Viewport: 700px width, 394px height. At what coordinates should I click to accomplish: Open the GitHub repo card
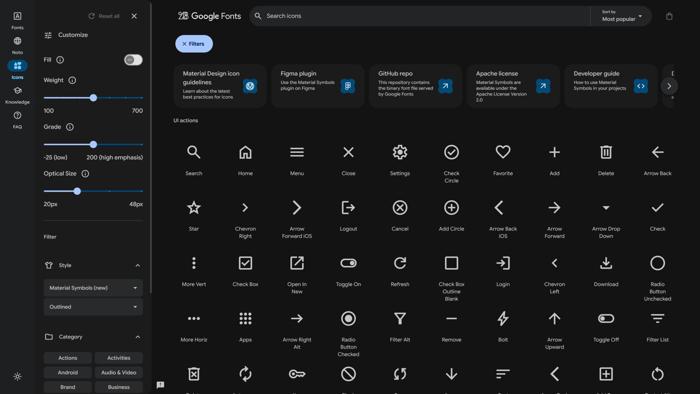click(416, 86)
